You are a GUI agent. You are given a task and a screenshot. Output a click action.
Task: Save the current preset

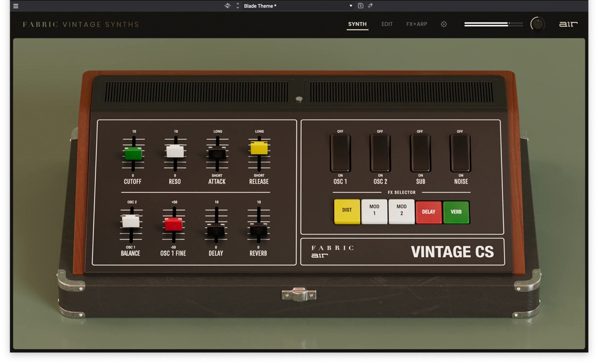361,6
